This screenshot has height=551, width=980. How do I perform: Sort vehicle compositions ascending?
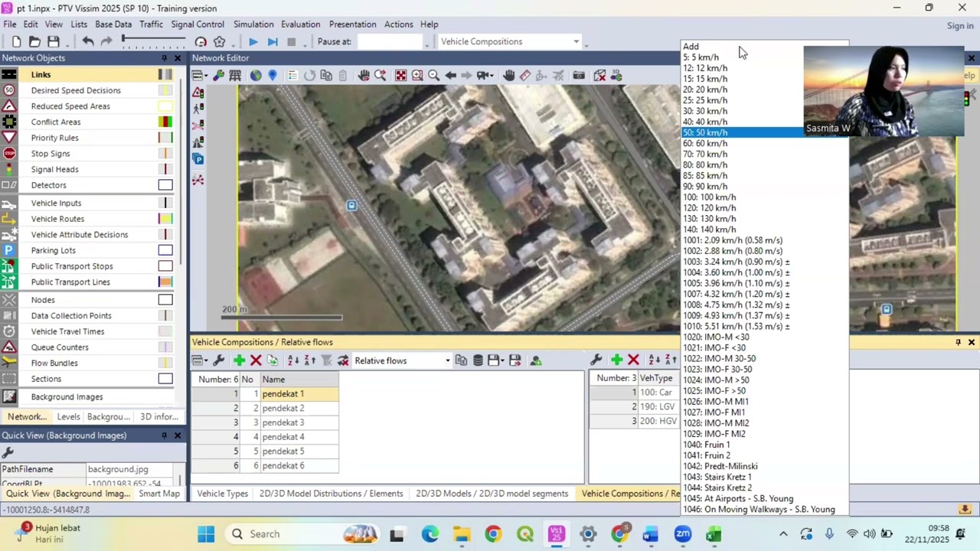pyautogui.click(x=292, y=360)
